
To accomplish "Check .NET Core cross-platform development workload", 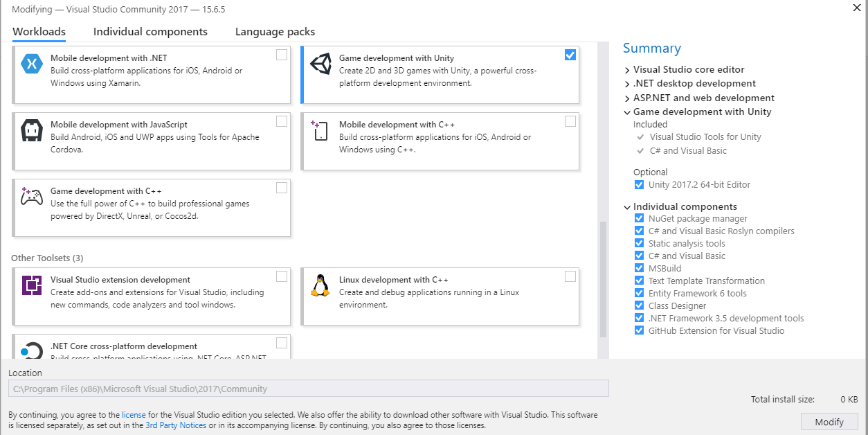I will (x=282, y=343).
